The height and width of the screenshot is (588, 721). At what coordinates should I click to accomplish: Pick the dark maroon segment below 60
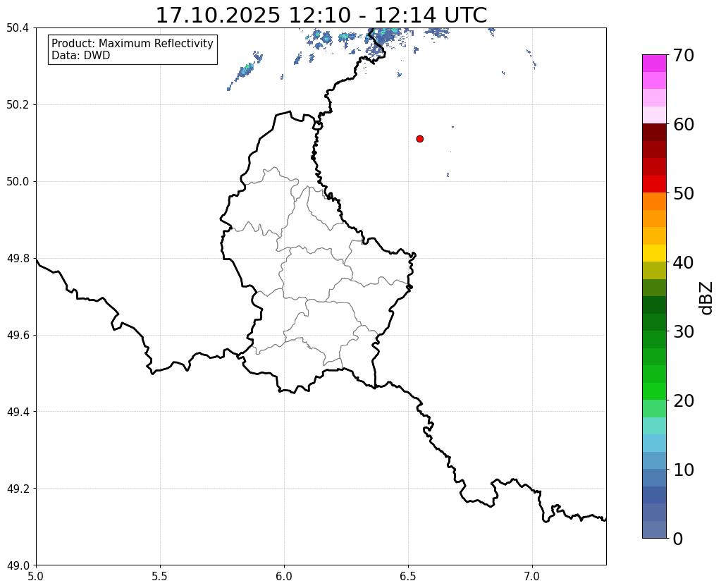[x=654, y=133]
